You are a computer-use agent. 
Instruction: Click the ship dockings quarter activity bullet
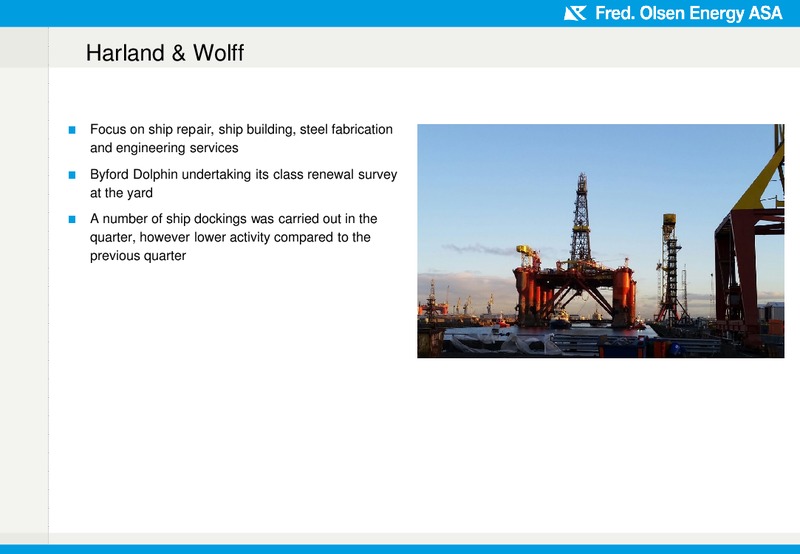pyautogui.click(x=234, y=237)
